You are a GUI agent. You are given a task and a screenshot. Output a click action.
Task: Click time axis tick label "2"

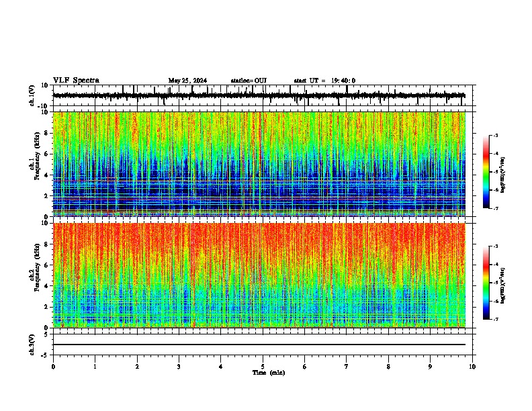[x=137, y=367]
